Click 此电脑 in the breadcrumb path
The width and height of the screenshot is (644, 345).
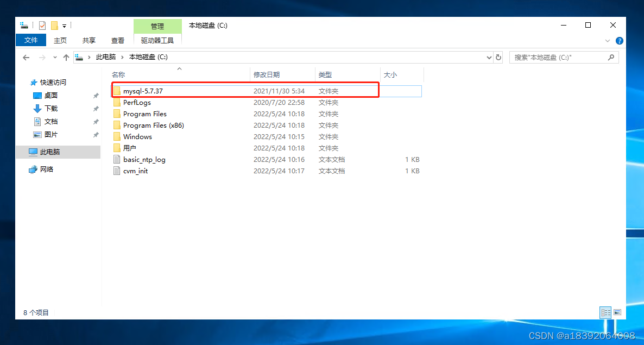[x=106, y=57]
